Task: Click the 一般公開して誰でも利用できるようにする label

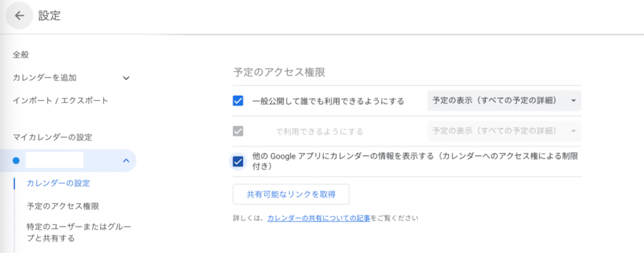Action: (328, 101)
